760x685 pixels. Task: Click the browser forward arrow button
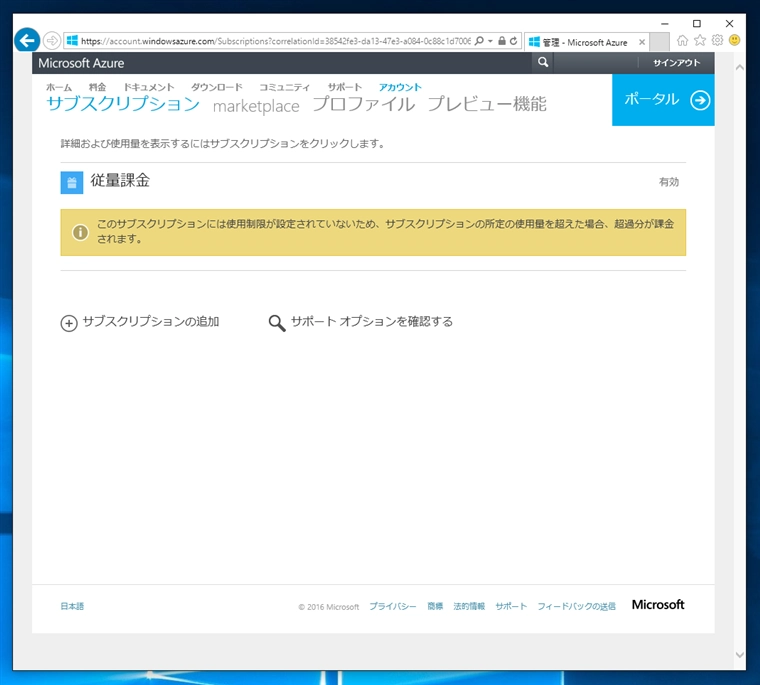coord(52,41)
